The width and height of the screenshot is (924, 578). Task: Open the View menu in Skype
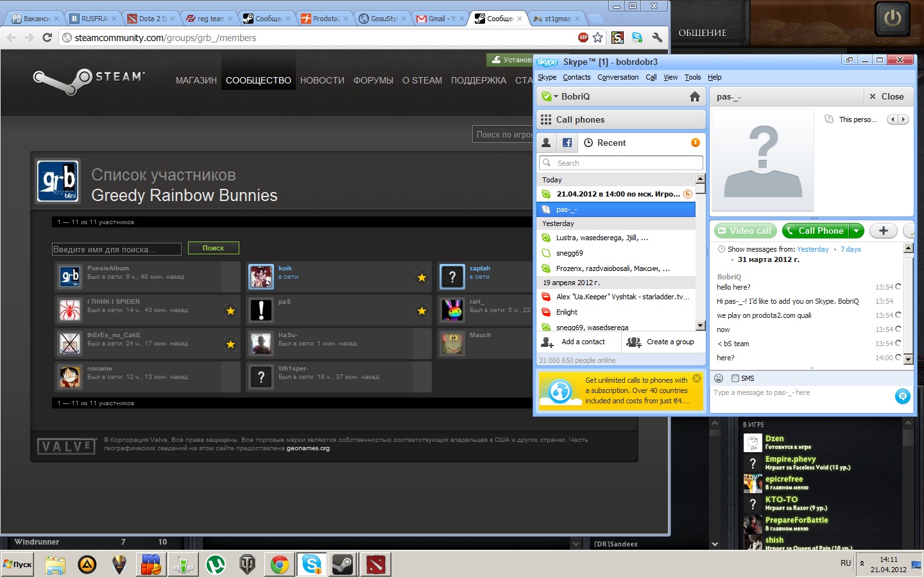point(671,77)
